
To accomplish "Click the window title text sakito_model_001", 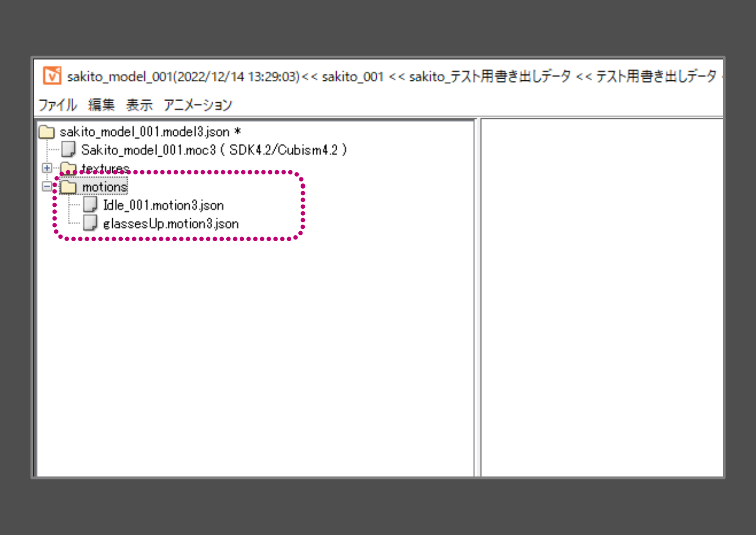I will [120, 76].
